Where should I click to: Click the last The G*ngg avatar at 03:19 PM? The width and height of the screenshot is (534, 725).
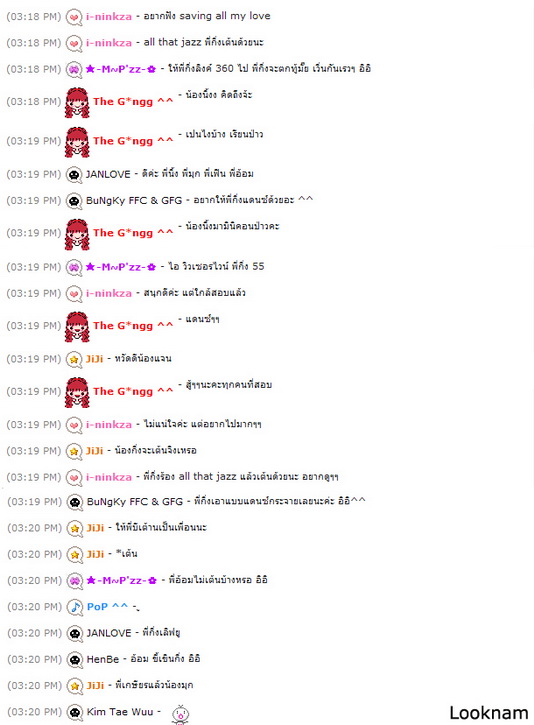[x=77, y=392]
